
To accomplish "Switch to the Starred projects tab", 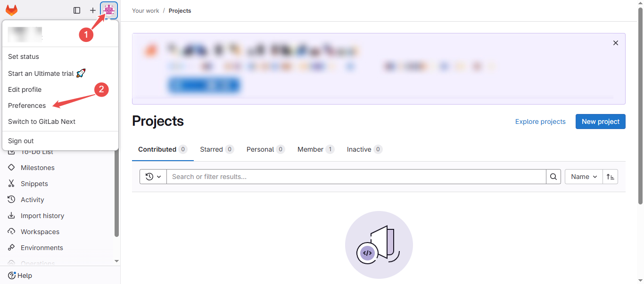I will pyautogui.click(x=212, y=149).
